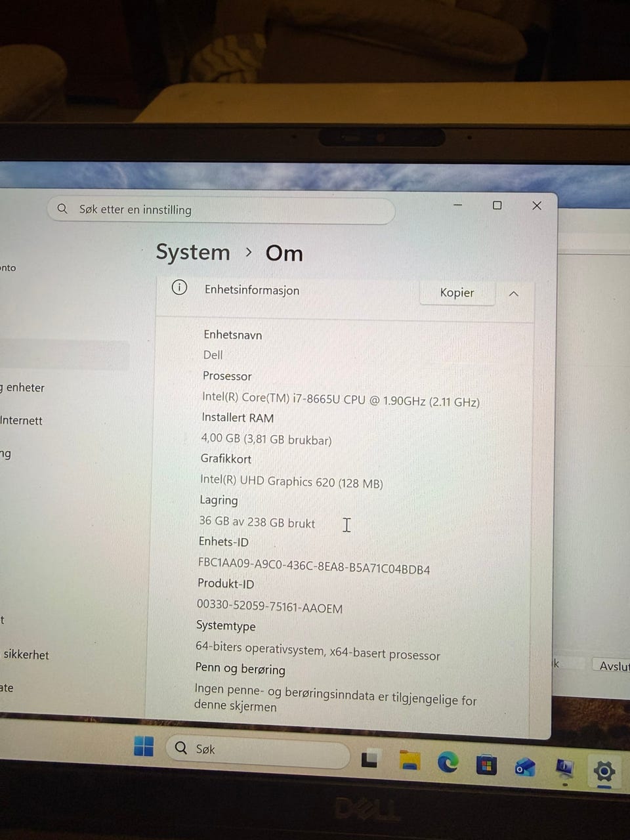Click the Avslutt button in the background window
Viewport: 630px width, 840px height.
612,665
